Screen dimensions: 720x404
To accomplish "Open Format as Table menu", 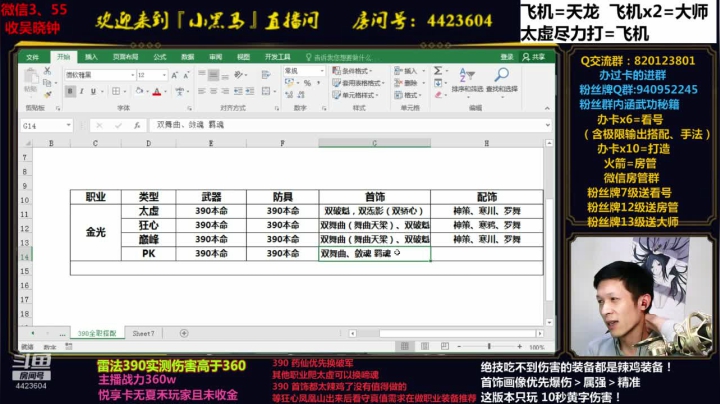I will [x=359, y=83].
